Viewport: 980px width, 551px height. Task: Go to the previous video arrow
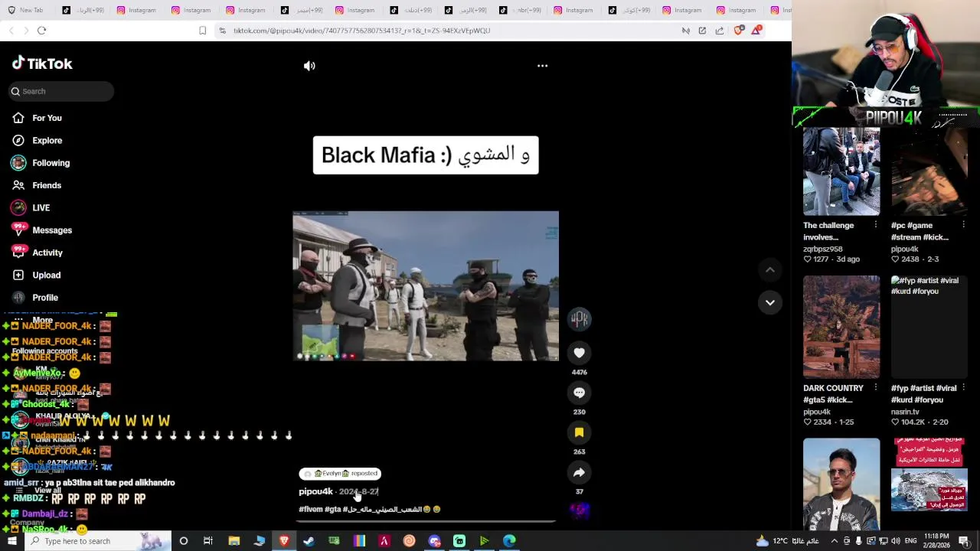click(x=770, y=269)
